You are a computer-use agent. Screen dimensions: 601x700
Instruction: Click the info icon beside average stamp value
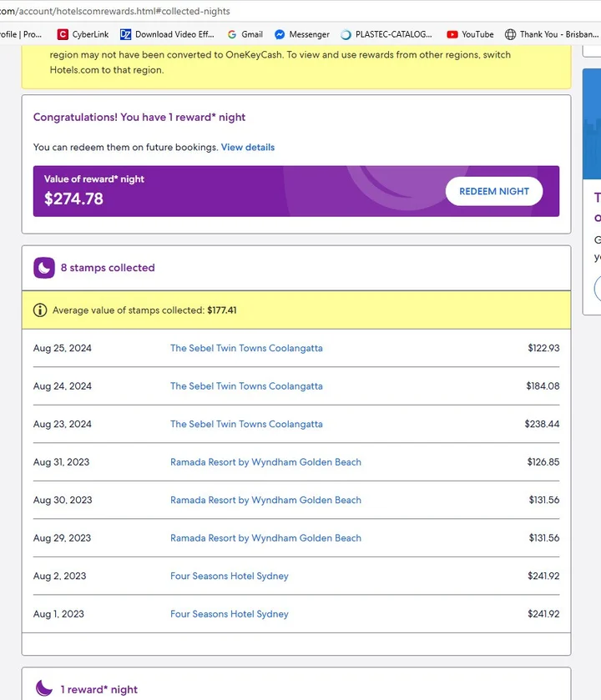click(x=40, y=310)
